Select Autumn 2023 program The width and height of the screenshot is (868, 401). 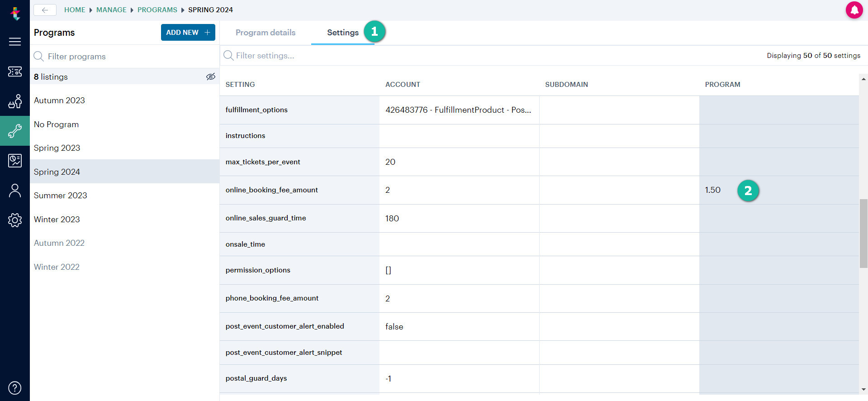coord(125,100)
